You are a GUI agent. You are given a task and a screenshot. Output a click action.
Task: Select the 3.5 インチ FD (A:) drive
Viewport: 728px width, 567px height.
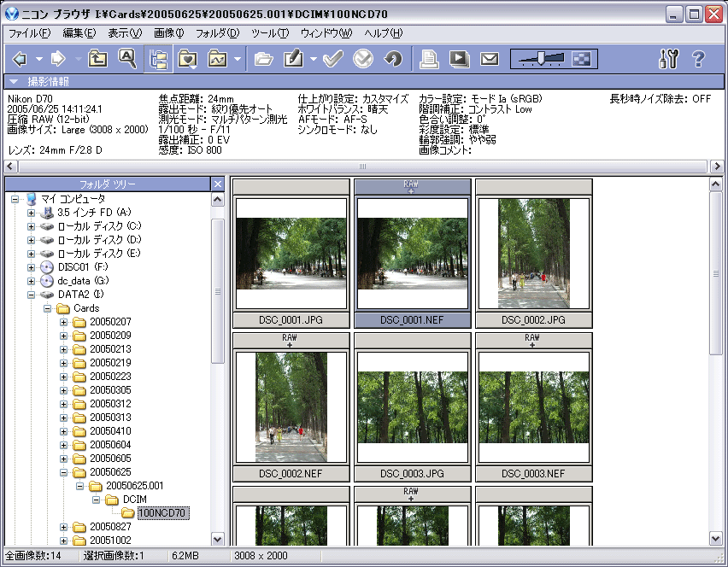pyautogui.click(x=94, y=213)
